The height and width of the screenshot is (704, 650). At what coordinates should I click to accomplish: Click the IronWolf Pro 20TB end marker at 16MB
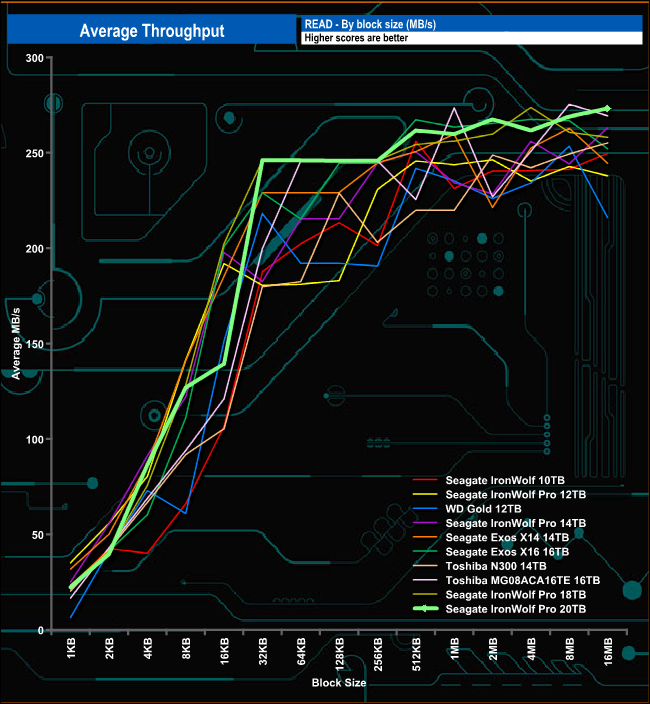(607, 109)
